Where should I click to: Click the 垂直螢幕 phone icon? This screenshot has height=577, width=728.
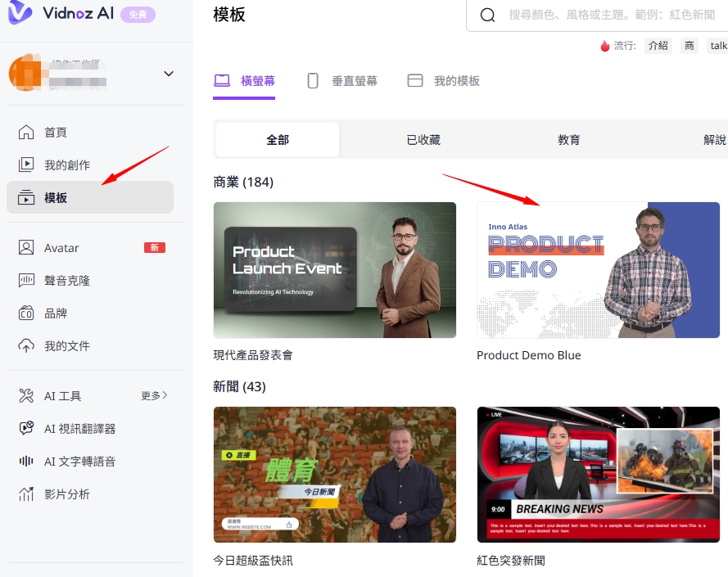coord(313,81)
